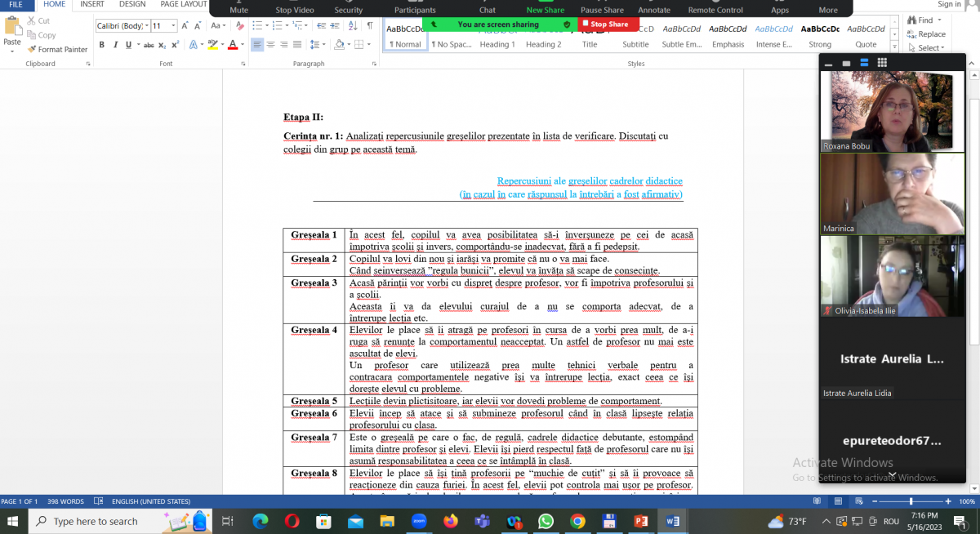Image resolution: width=980 pixels, height=534 pixels.
Task: Minimize the Zoom video panel
Action: click(829, 63)
